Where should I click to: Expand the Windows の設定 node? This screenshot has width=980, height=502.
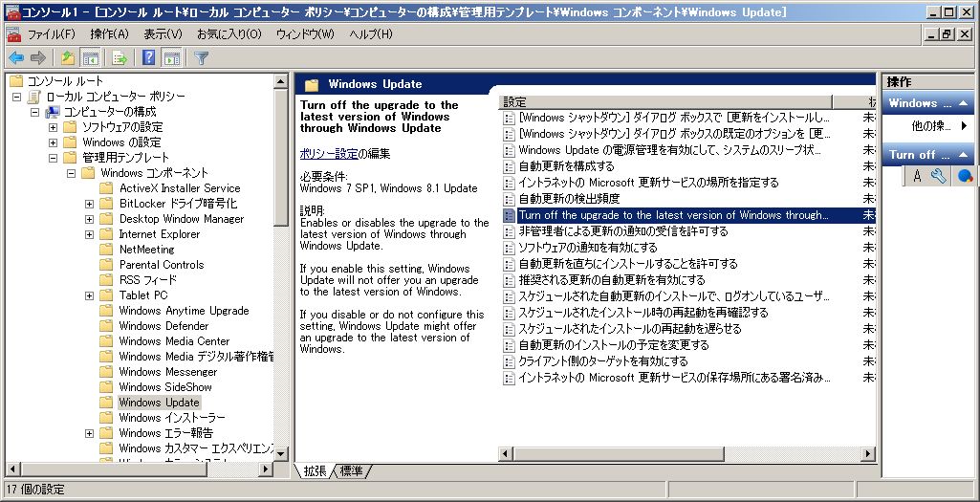point(54,143)
